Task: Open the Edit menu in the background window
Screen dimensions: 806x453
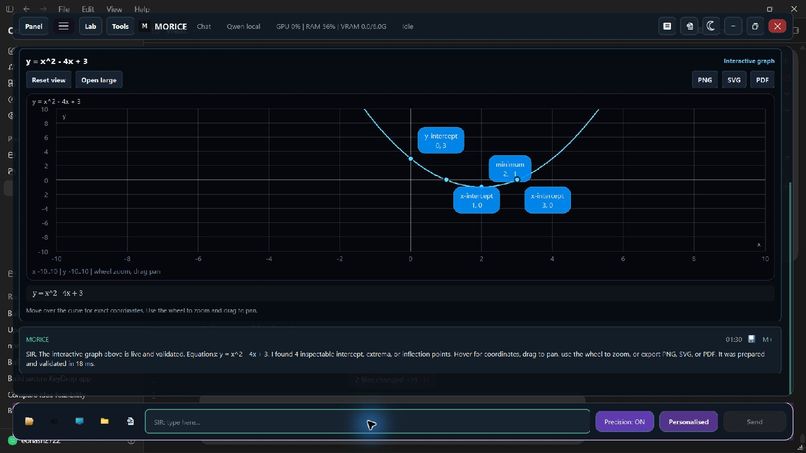Action: tap(88, 9)
